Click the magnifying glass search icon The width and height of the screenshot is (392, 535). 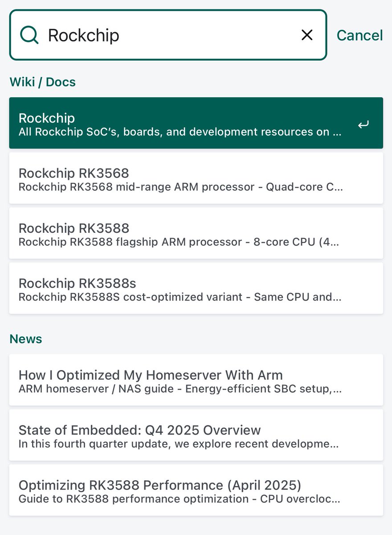tap(29, 35)
